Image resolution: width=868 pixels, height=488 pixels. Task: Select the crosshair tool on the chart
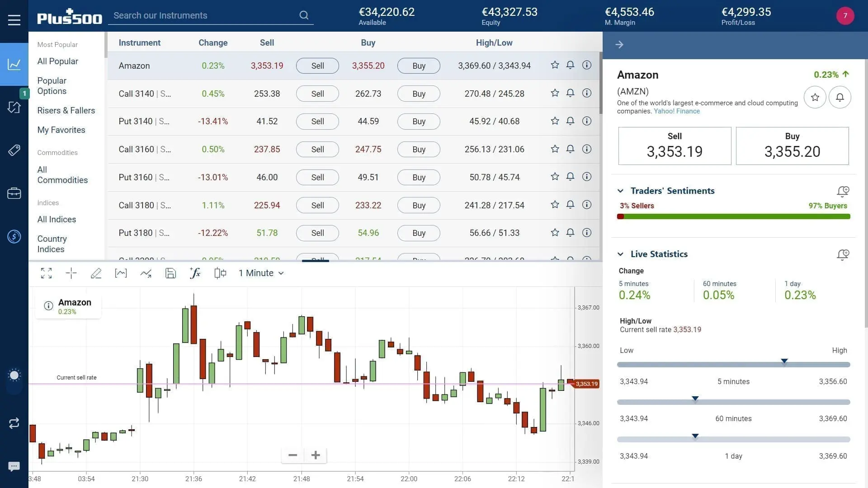point(71,273)
